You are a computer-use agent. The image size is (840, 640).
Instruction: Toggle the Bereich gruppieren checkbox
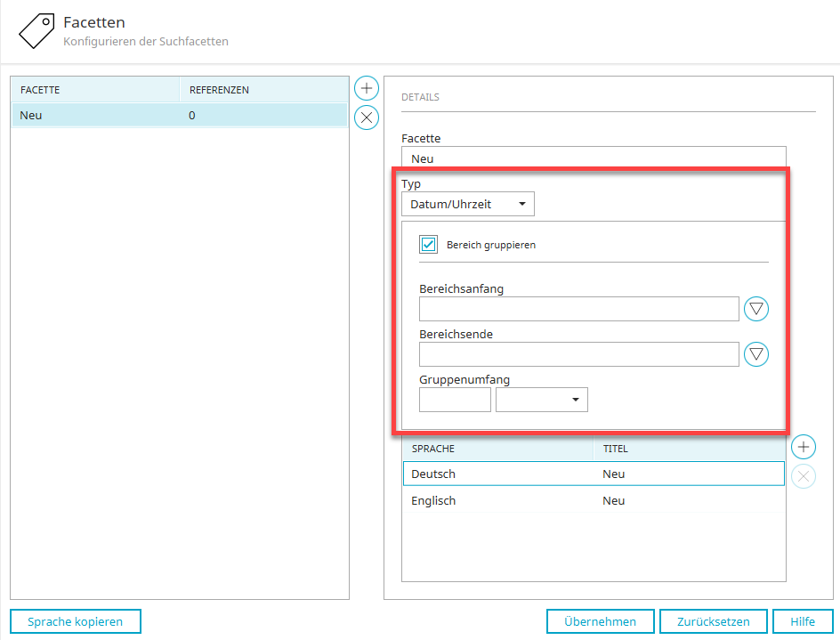click(x=429, y=245)
